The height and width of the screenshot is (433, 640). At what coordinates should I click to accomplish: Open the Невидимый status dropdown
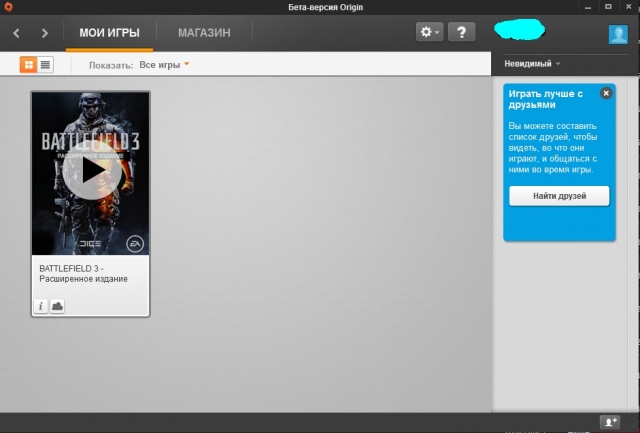(x=532, y=64)
